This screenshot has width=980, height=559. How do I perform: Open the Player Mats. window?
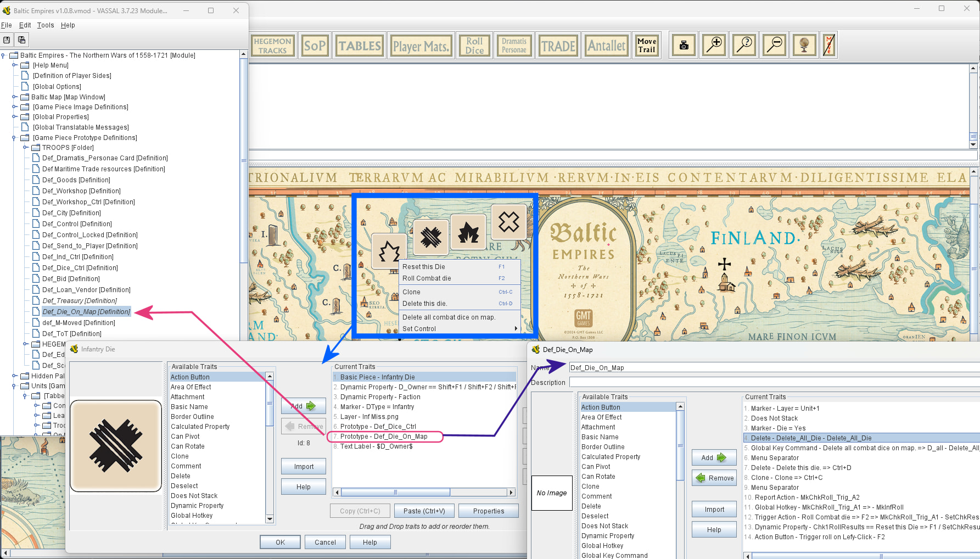(421, 46)
